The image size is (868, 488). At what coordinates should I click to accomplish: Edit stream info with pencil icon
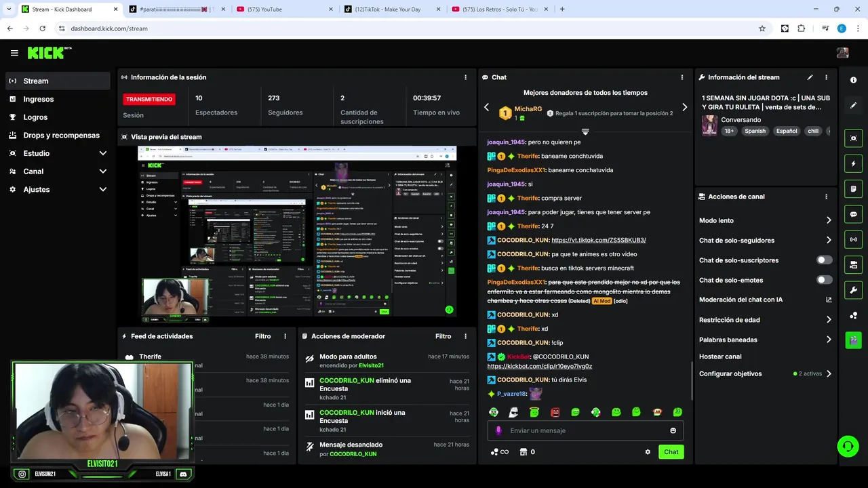(x=810, y=77)
